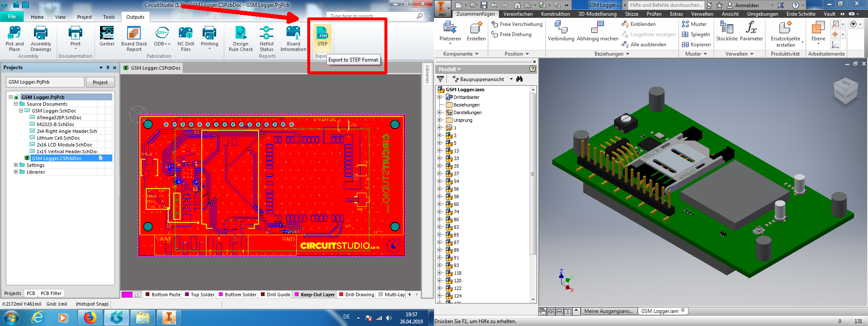Click Freie Drehung in Inventor
This screenshot has height=326, width=868.
click(x=512, y=34)
